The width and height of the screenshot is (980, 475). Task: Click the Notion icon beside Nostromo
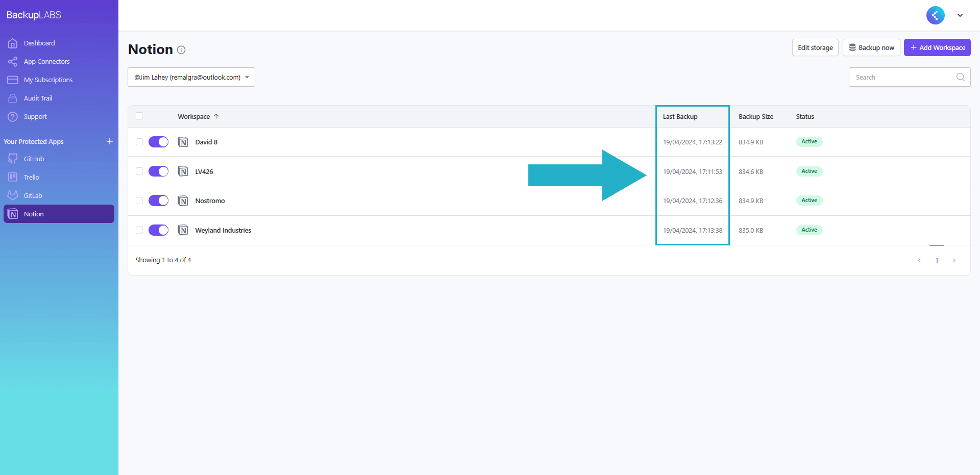pos(183,201)
